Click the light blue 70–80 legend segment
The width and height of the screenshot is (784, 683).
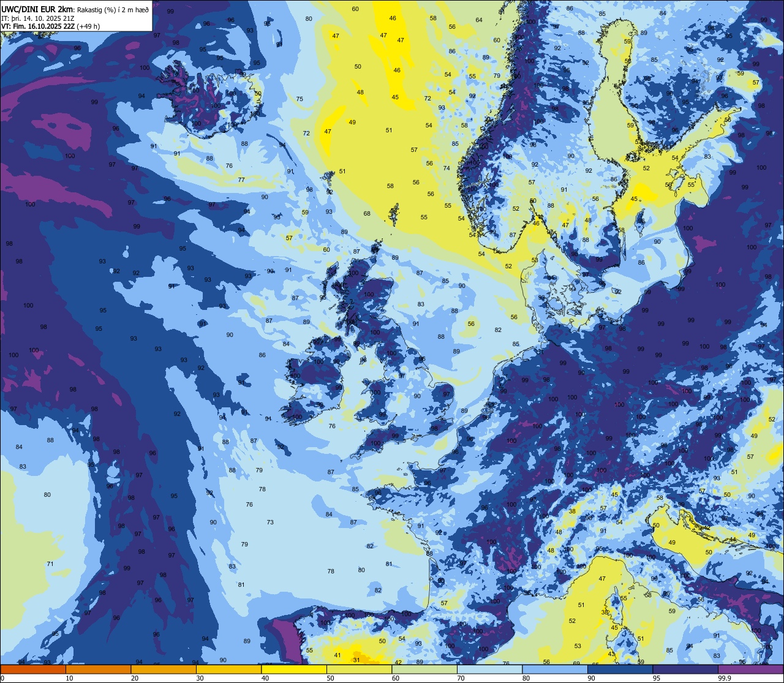coord(489,669)
